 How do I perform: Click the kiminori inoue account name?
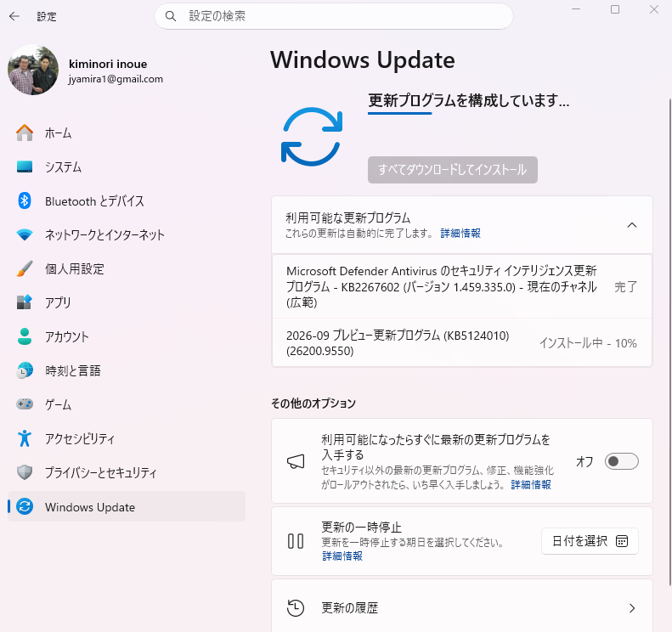pyautogui.click(x=108, y=64)
